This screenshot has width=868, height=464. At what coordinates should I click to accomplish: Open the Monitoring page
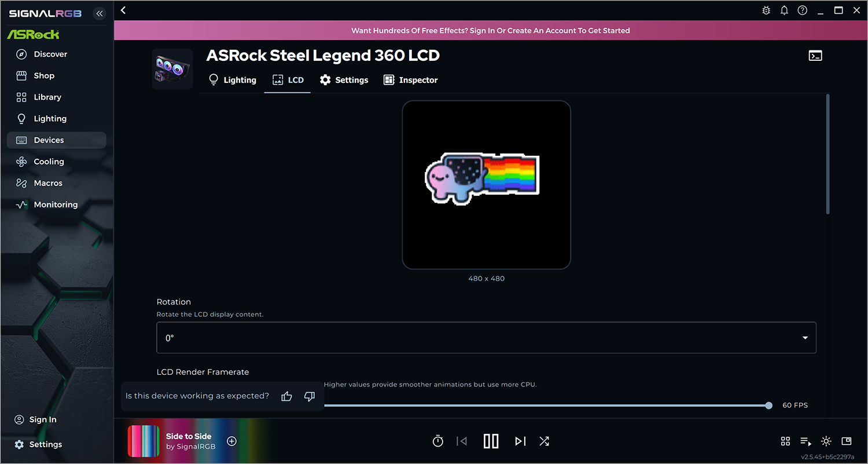pos(57,204)
